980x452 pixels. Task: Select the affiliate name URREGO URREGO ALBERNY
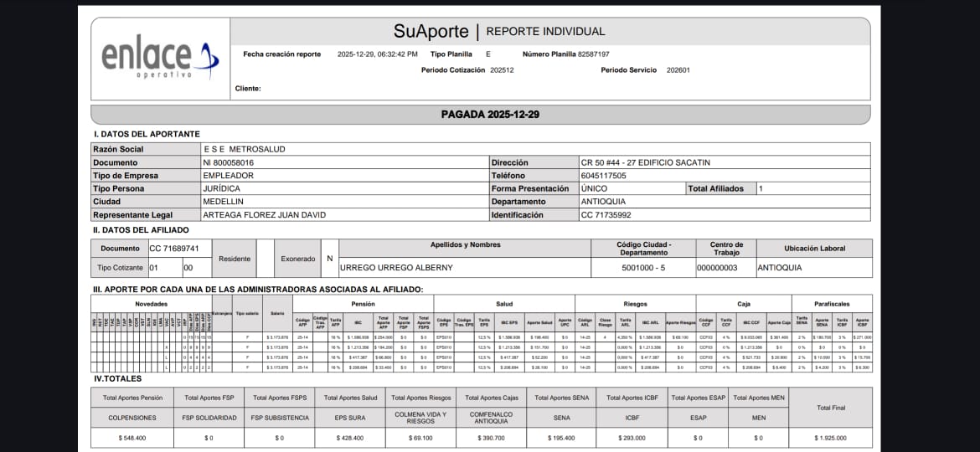point(396,268)
